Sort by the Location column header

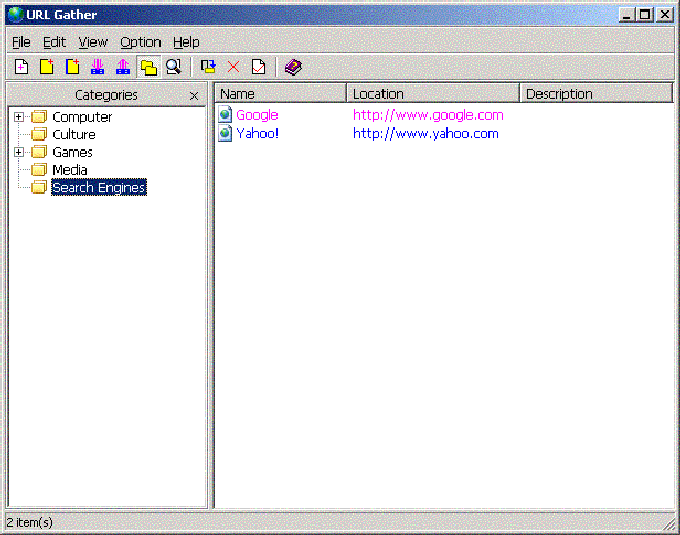point(433,94)
